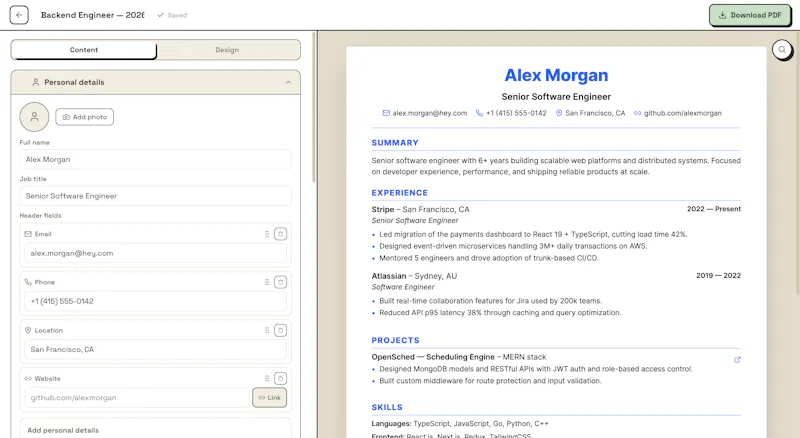Click the PROJECTS section heading
This screenshot has height=438, width=800.
pyautogui.click(x=395, y=340)
